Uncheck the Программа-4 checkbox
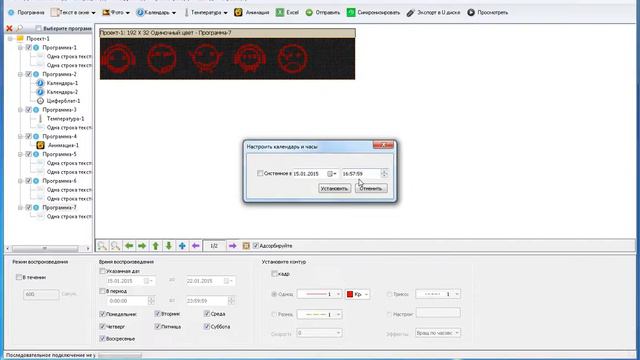This screenshot has height=360, width=640. (x=29, y=136)
